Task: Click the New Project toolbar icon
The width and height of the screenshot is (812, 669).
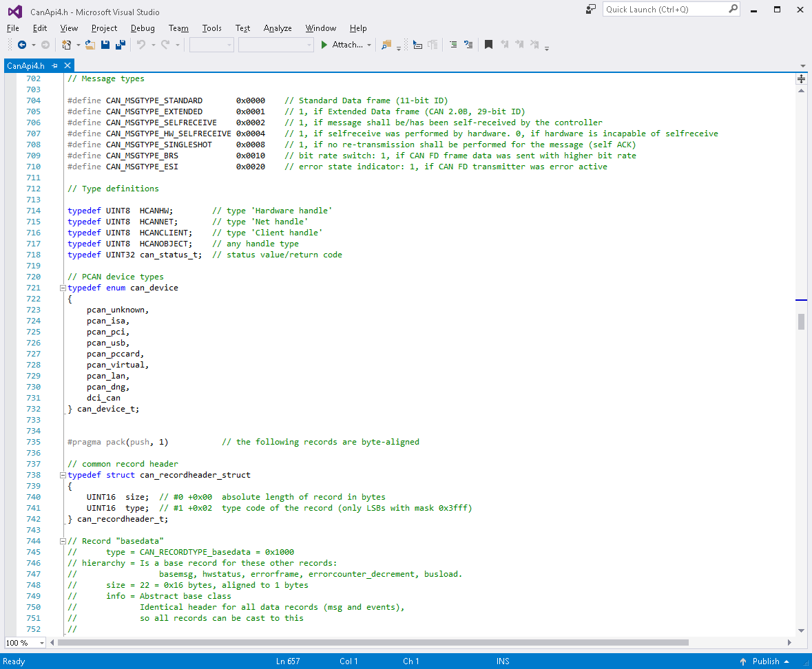Action: pyautogui.click(x=67, y=45)
